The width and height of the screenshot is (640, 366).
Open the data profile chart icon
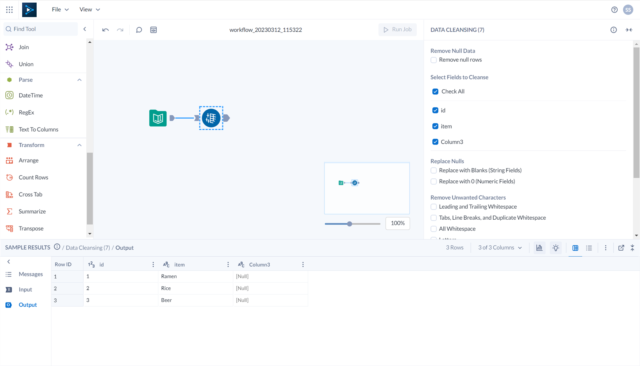click(x=539, y=248)
